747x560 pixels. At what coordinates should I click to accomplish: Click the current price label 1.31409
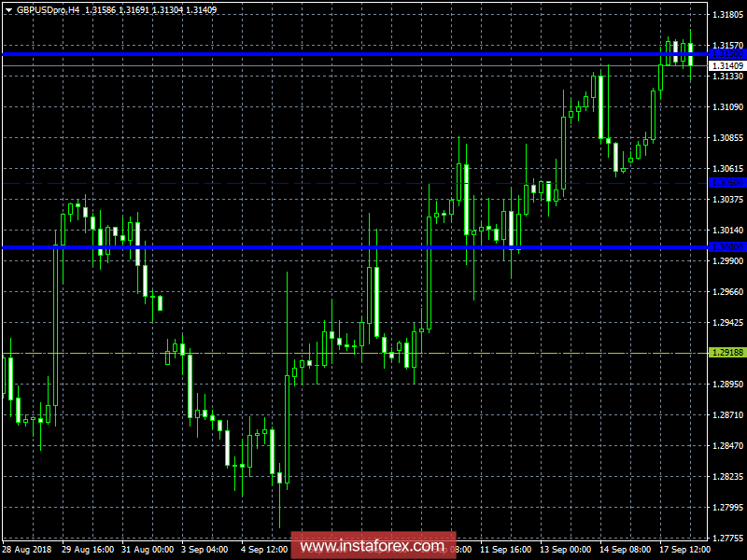727,65
